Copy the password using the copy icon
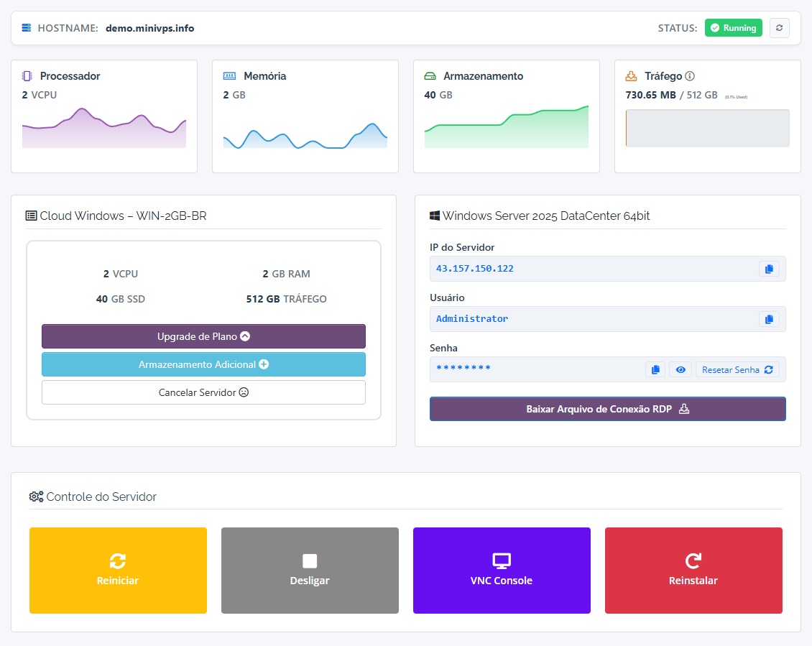Viewport: 812px width, 646px height. click(x=655, y=369)
